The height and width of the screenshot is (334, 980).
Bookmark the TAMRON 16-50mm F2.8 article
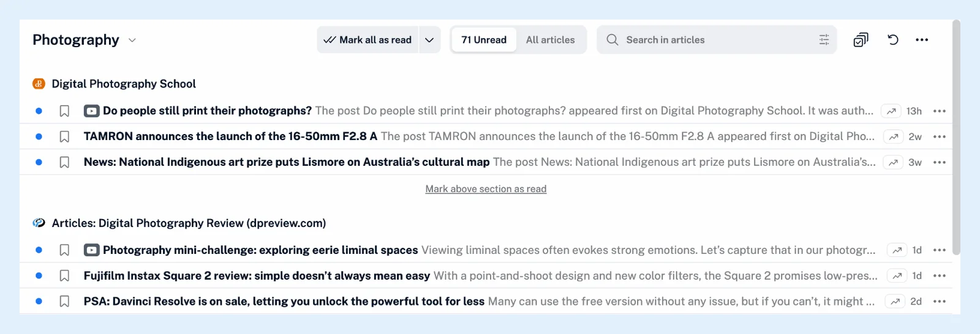click(64, 137)
